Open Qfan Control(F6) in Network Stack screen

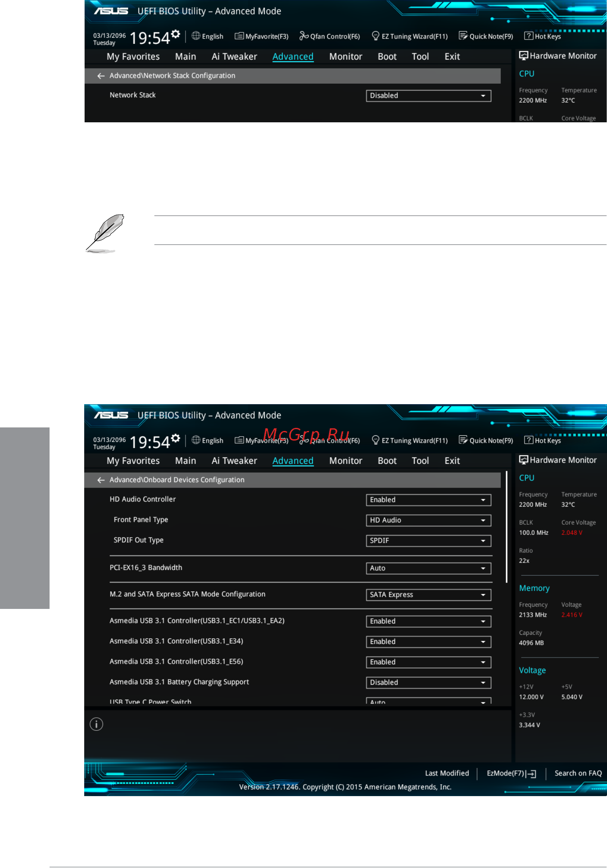click(x=329, y=36)
